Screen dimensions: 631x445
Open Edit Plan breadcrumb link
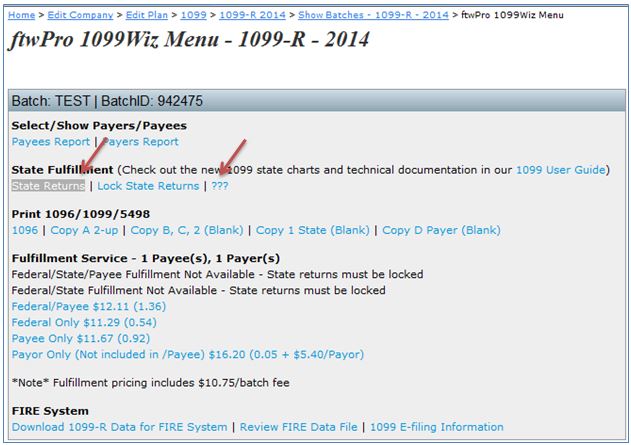click(146, 15)
